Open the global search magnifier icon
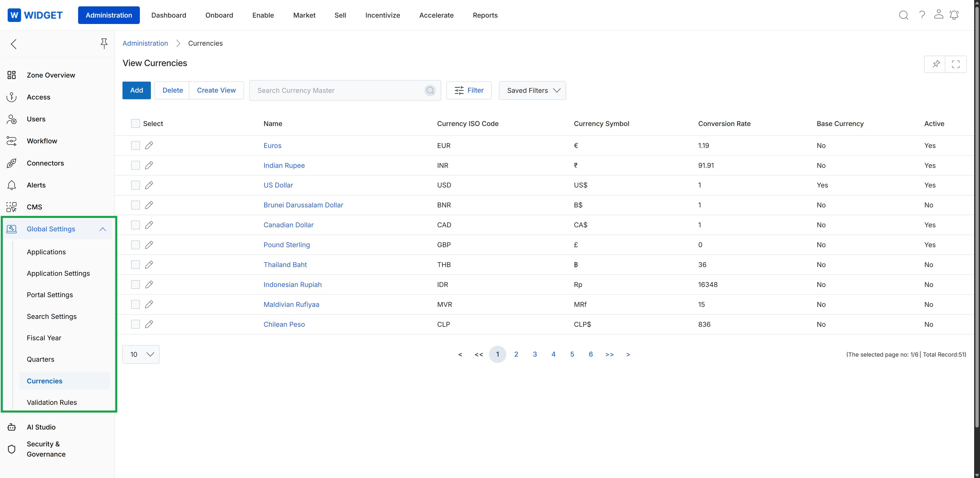 point(903,15)
